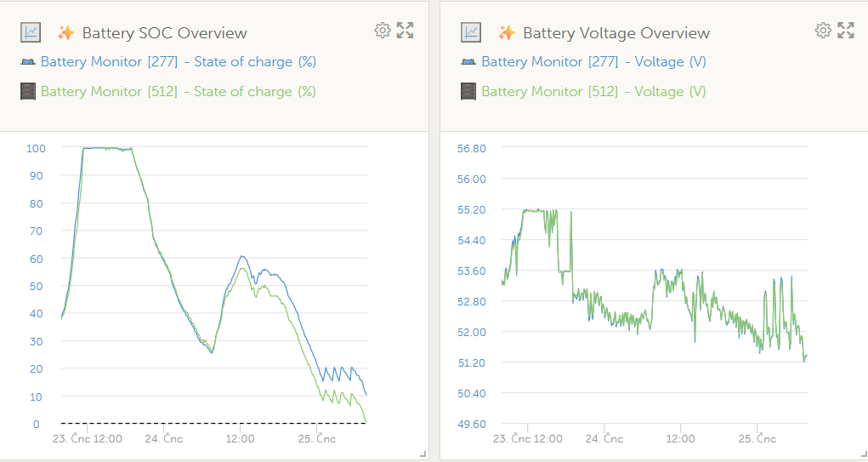The image size is (868, 462).
Task: Expand Battery Voltage Overview to fullscreen
Action: pos(846,31)
